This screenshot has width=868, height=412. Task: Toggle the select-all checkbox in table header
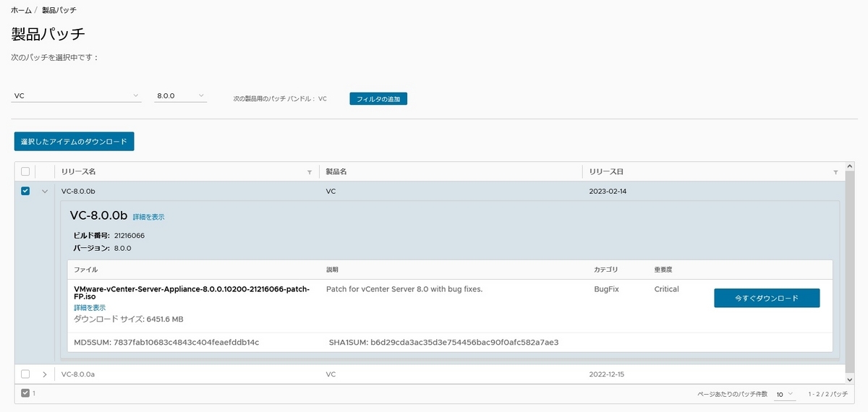click(x=25, y=171)
